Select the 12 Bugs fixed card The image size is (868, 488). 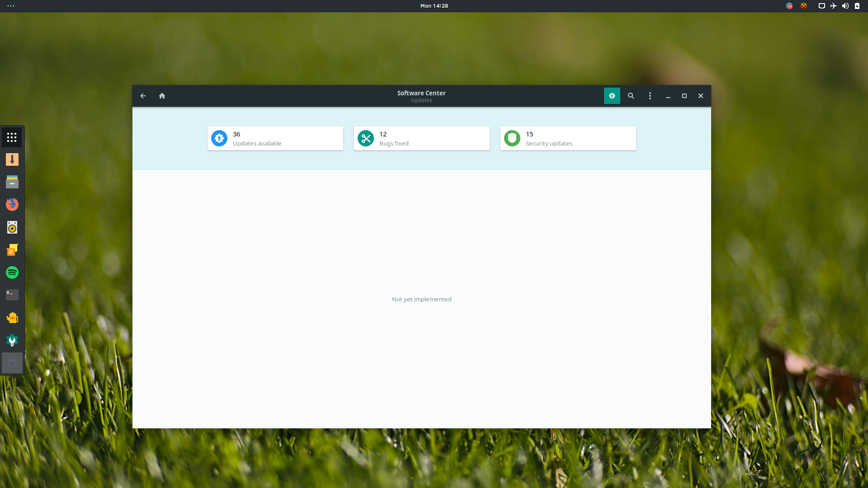[x=422, y=138]
